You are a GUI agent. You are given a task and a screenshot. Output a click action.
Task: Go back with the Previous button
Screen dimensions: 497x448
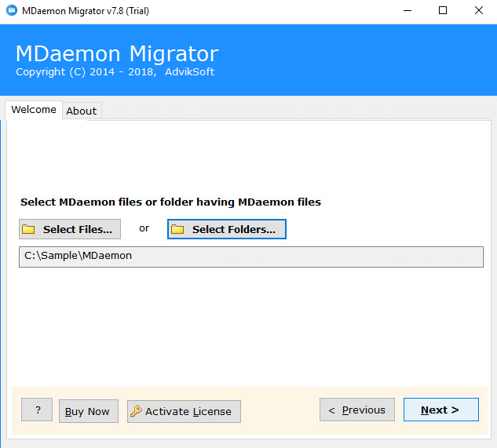point(357,410)
